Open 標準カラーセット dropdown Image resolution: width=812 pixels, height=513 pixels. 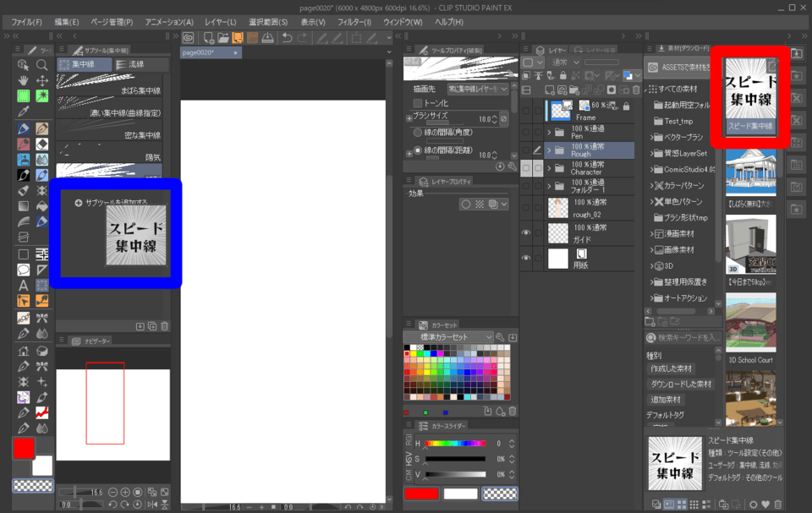[448, 337]
